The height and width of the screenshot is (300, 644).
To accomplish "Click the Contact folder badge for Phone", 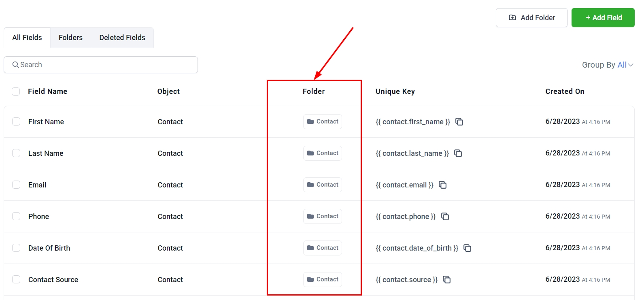I will 323,217.
